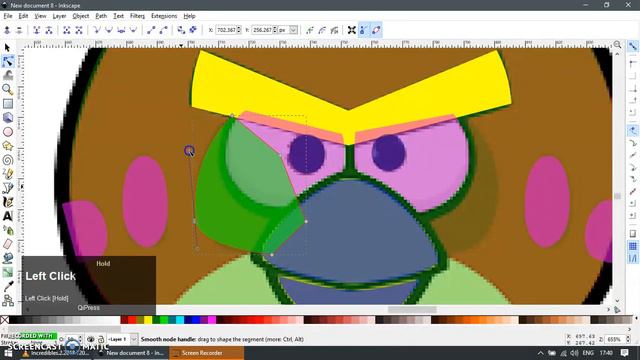The width and height of the screenshot is (640, 360).
Task: Open the Filters menu
Action: click(x=137, y=16)
